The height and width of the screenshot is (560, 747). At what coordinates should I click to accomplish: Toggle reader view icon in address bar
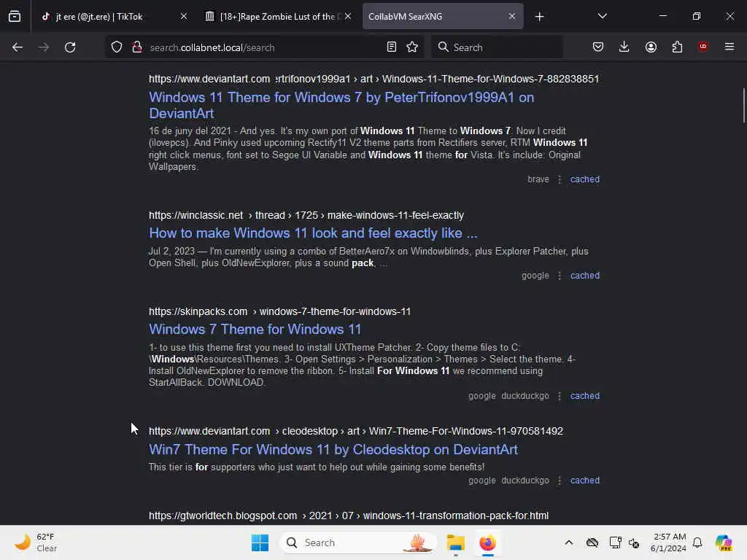click(392, 47)
